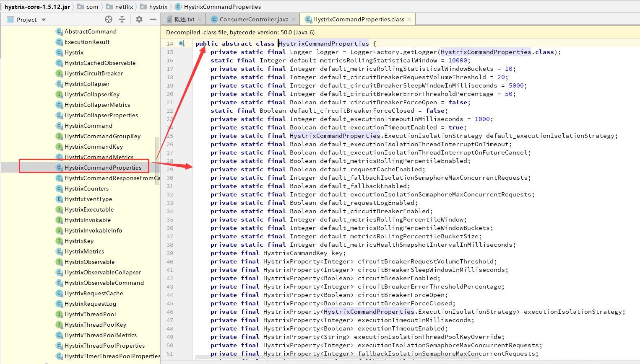Select HystrixCommandKey in the tree

coord(94,147)
